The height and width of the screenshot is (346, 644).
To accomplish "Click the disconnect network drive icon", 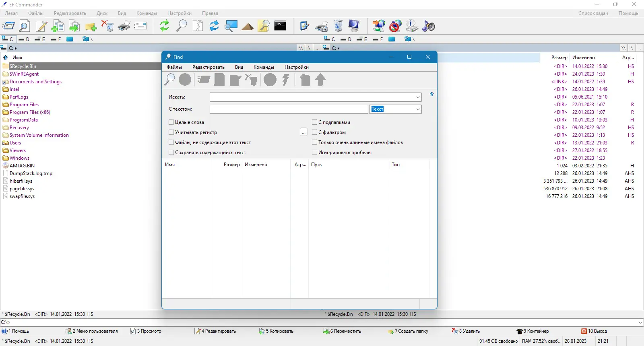I will (x=395, y=26).
